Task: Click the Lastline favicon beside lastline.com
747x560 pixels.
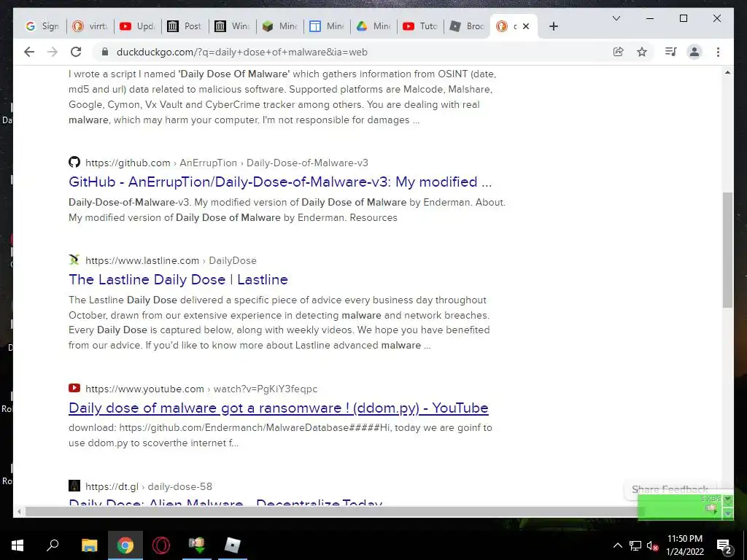Action: tap(74, 260)
